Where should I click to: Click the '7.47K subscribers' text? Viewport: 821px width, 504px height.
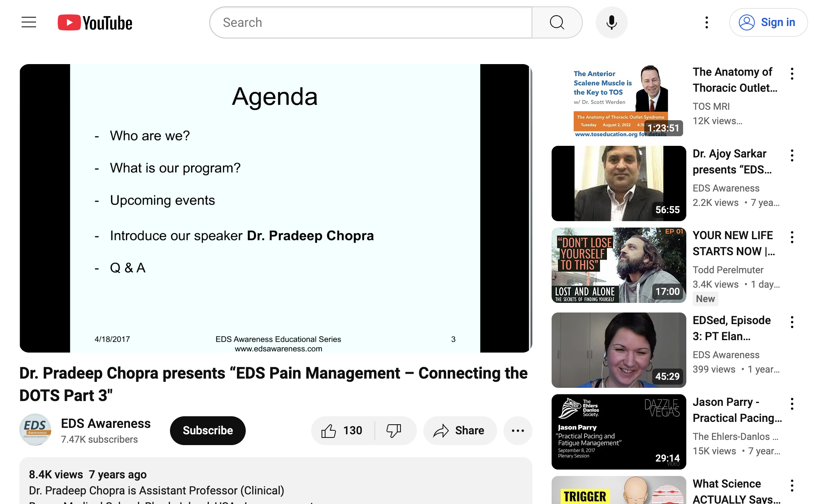tap(99, 439)
